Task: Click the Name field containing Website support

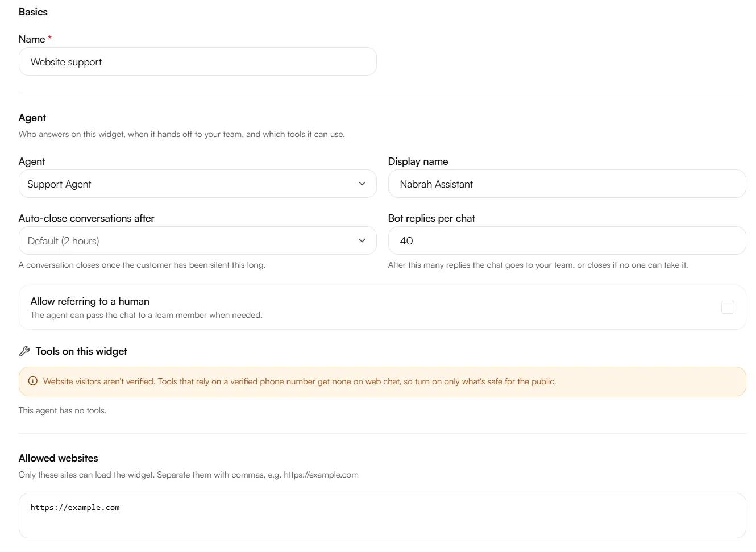Action: click(197, 62)
